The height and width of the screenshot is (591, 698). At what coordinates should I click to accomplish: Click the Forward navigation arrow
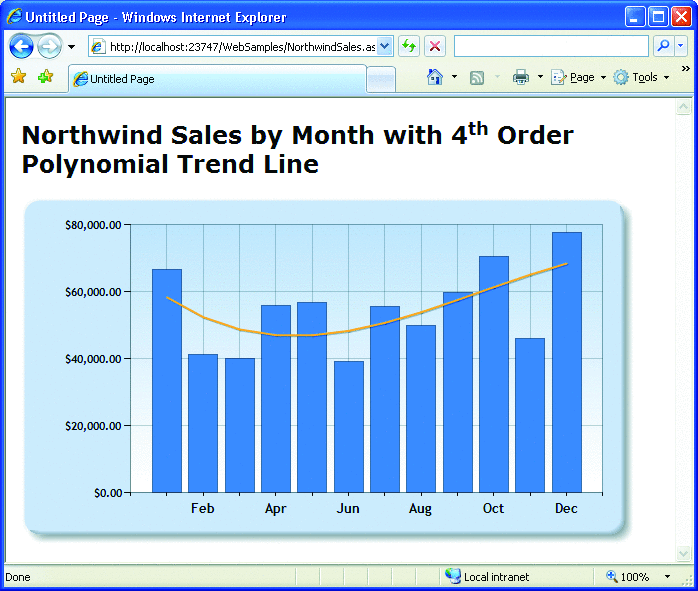point(49,46)
